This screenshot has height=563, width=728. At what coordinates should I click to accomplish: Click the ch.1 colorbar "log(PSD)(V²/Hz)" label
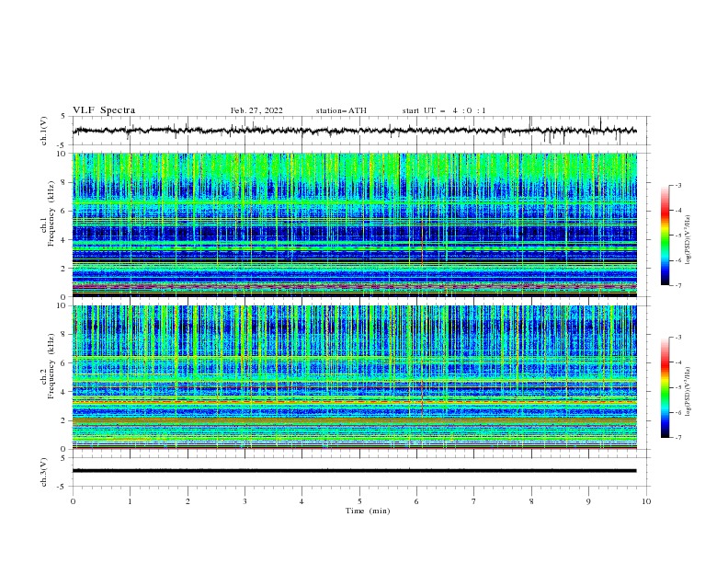tap(688, 240)
